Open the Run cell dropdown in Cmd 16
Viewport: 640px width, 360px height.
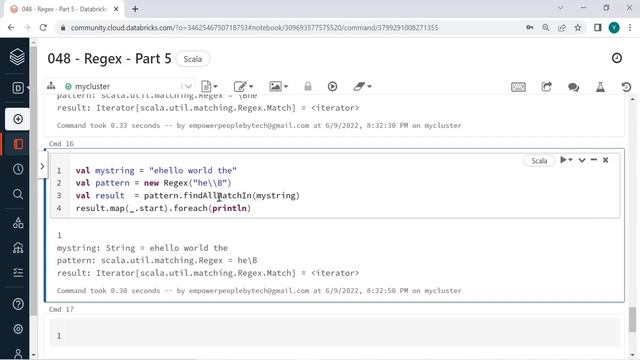566,160
